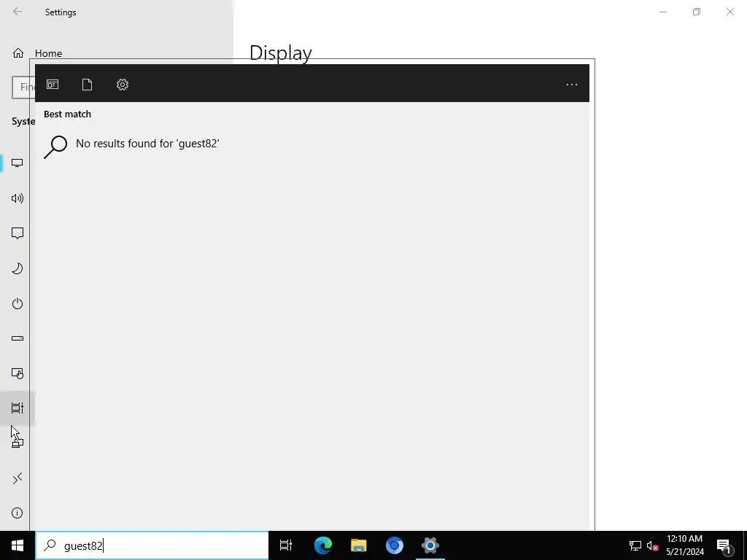The height and width of the screenshot is (560, 747).
Task: Filter search results by Documents icon
Action: [88, 85]
